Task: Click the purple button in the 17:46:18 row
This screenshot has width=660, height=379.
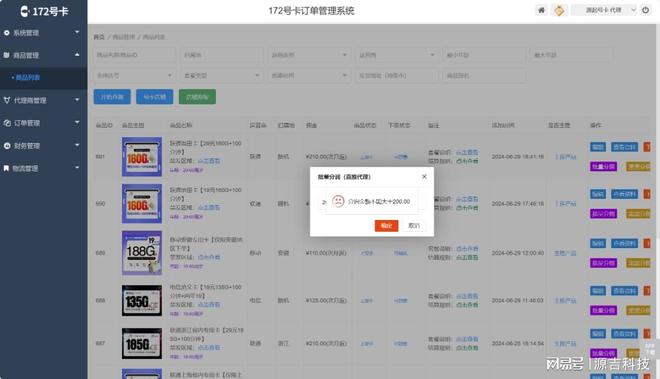Action: click(x=604, y=214)
